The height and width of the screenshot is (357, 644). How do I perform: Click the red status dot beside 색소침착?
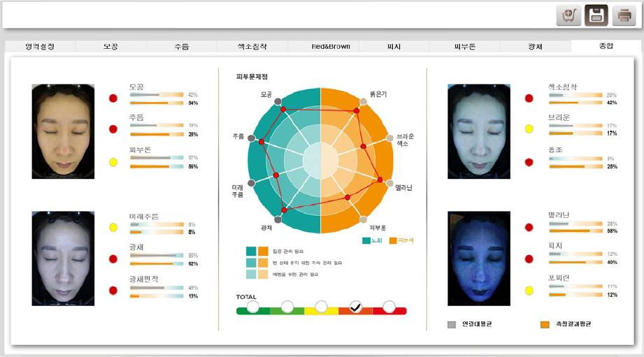529,99
